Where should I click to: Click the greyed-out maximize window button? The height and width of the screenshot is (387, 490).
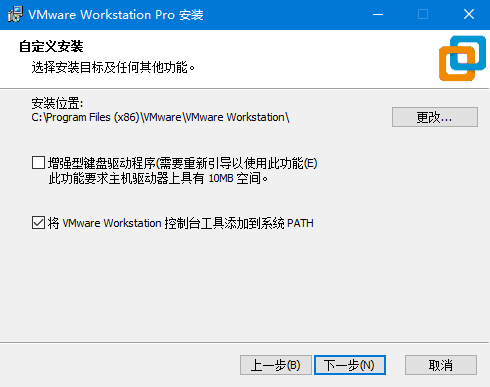tap(423, 14)
